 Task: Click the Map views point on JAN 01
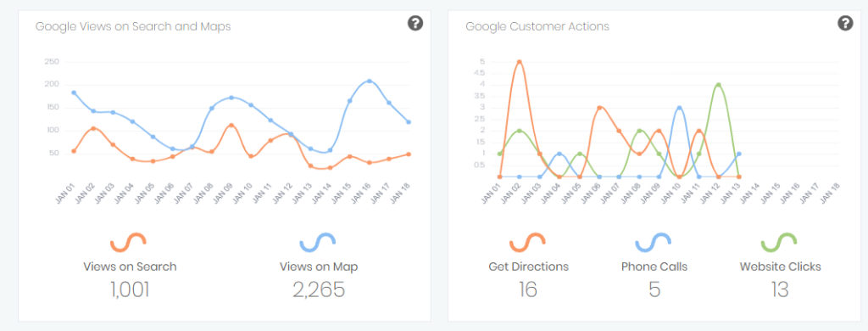click(74, 93)
